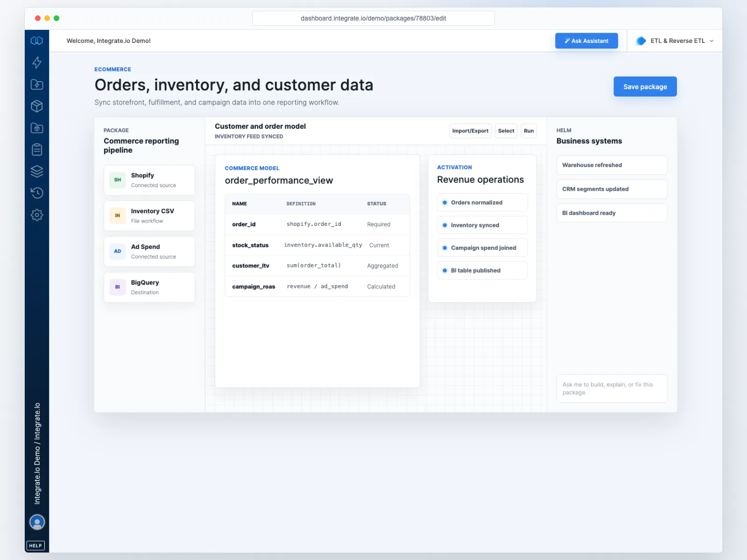This screenshot has height=560, width=747.
Task: Click the customer_ltv field name
Action: click(x=251, y=266)
